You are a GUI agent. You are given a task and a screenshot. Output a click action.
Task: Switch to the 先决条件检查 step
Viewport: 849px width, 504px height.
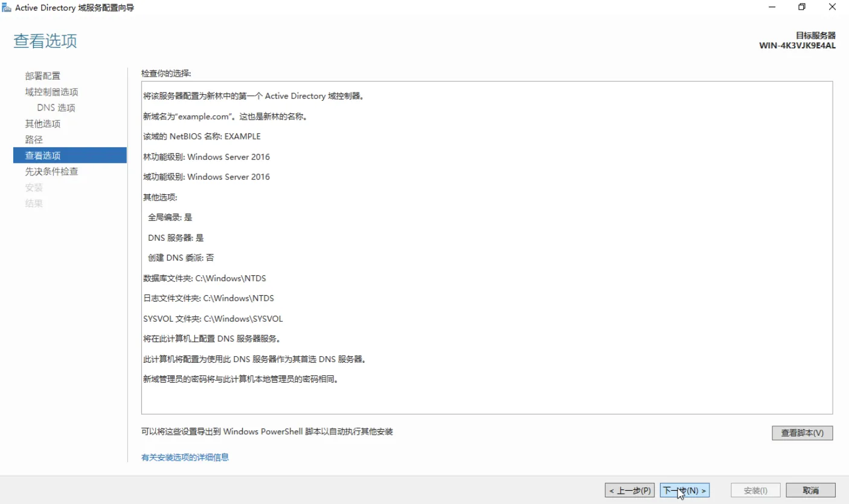click(51, 171)
